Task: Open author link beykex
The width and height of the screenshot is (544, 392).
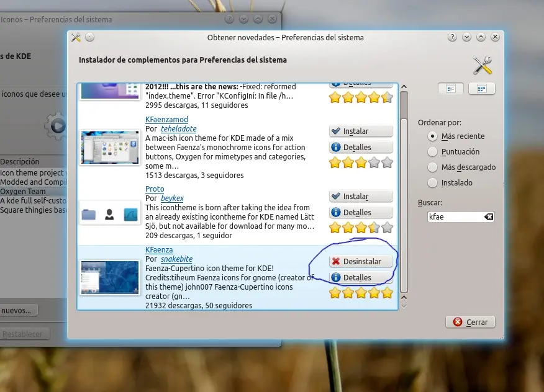Action: click(172, 198)
